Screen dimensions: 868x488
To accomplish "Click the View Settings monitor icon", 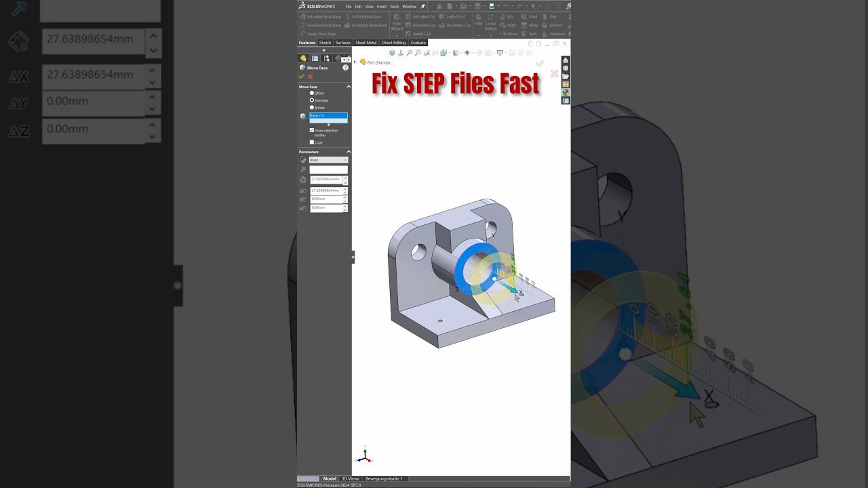I will click(x=500, y=52).
